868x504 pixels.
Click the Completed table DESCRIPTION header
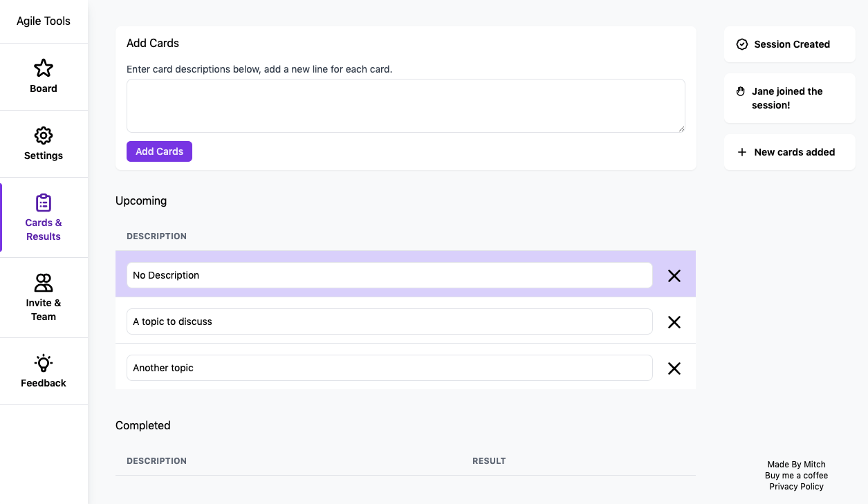157,461
